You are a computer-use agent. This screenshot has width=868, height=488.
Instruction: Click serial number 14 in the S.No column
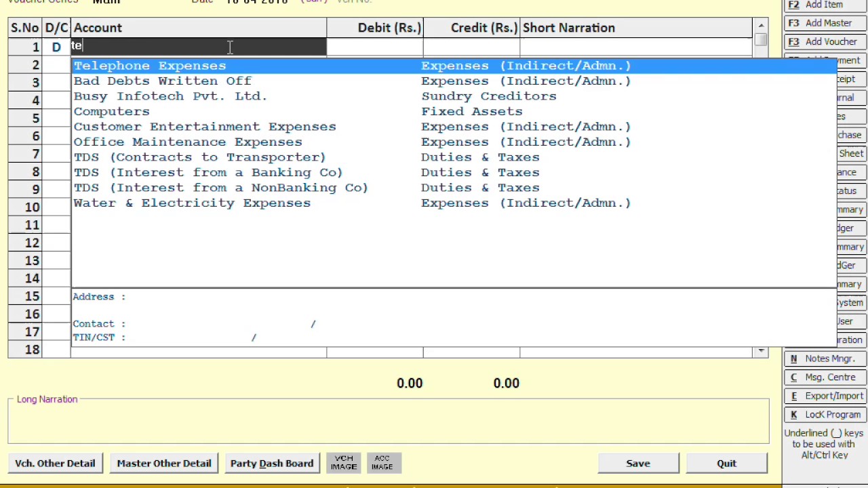tap(25, 279)
